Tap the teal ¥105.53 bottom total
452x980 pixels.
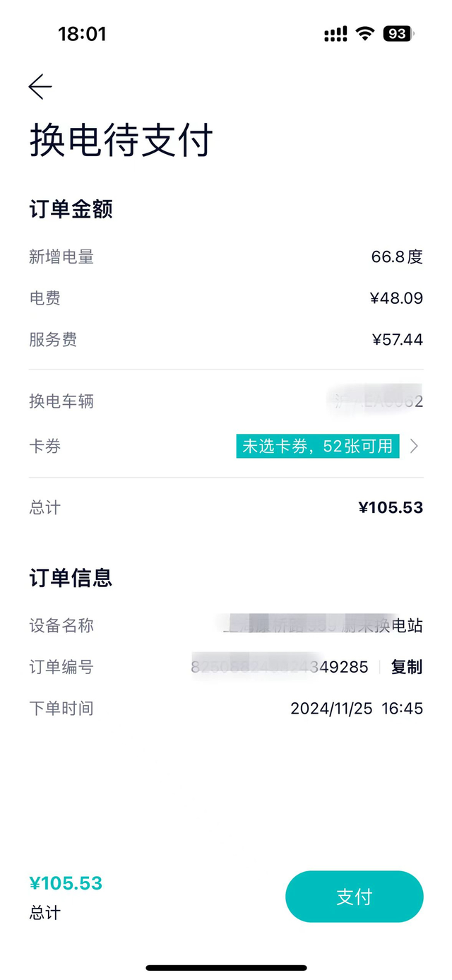coord(66,883)
